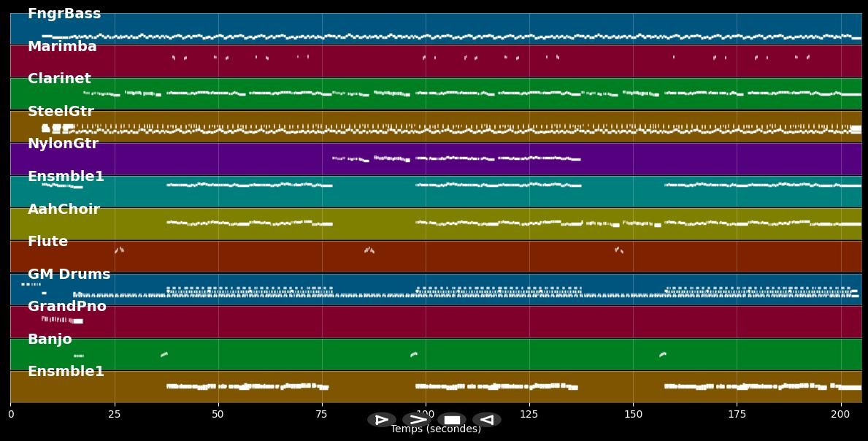Activate the Fast-forward control

pyautogui.click(x=417, y=419)
